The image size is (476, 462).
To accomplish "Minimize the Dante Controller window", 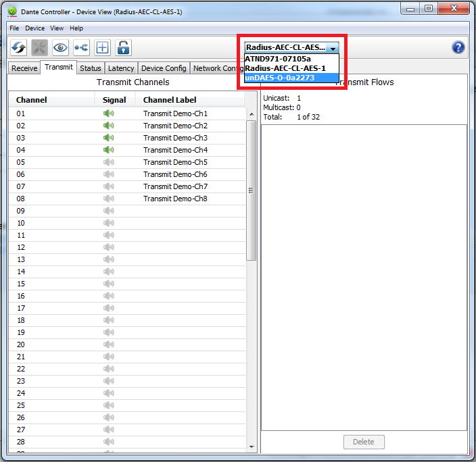I will [x=410, y=9].
